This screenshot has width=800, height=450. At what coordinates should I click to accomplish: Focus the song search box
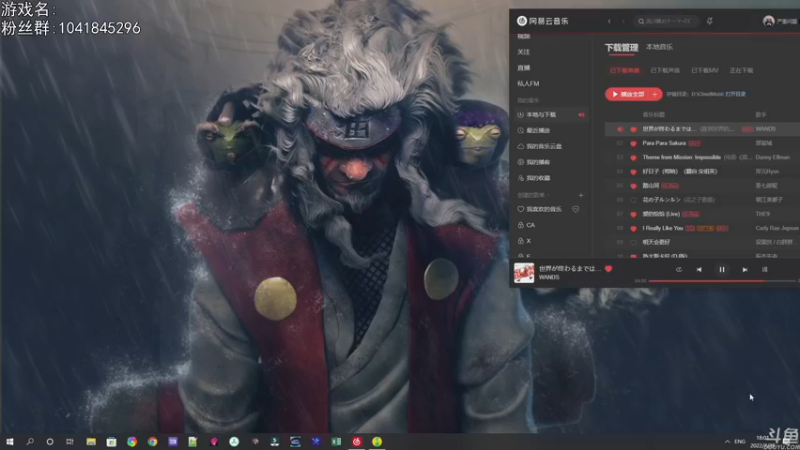pos(665,21)
